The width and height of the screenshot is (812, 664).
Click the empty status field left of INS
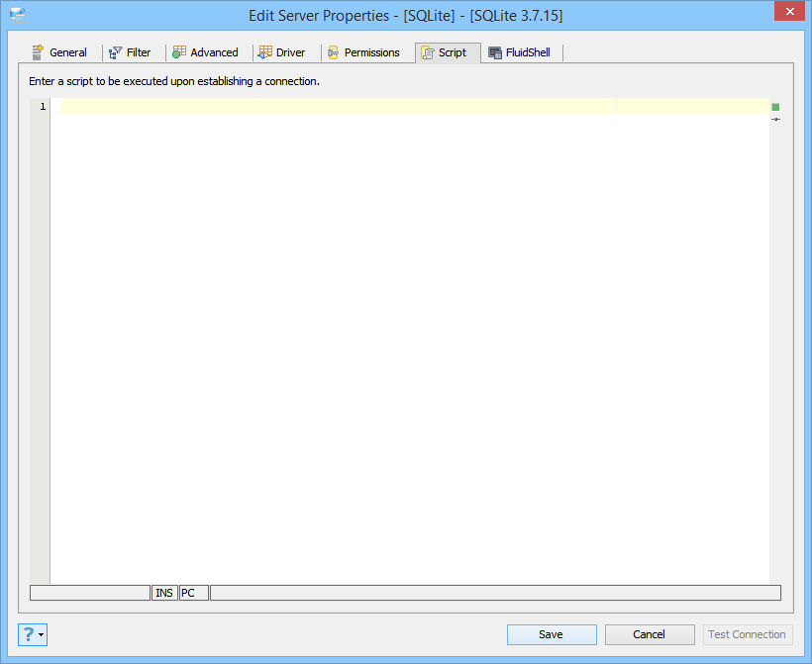pyautogui.click(x=90, y=593)
